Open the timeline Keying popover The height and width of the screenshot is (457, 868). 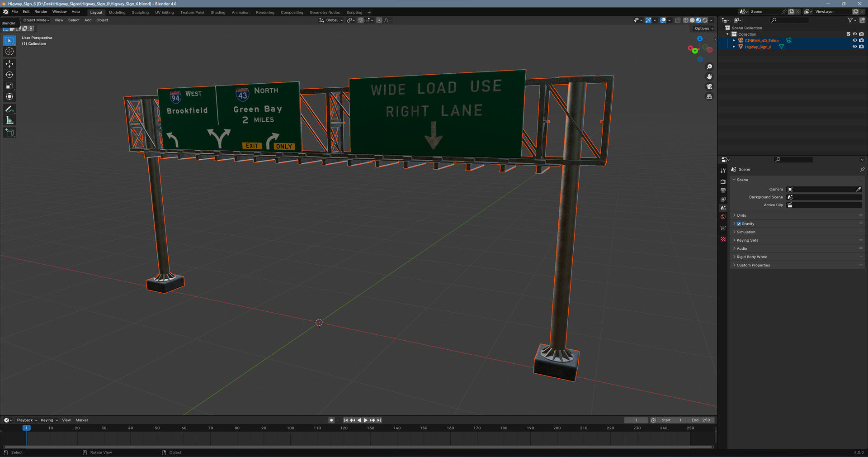tap(49, 420)
